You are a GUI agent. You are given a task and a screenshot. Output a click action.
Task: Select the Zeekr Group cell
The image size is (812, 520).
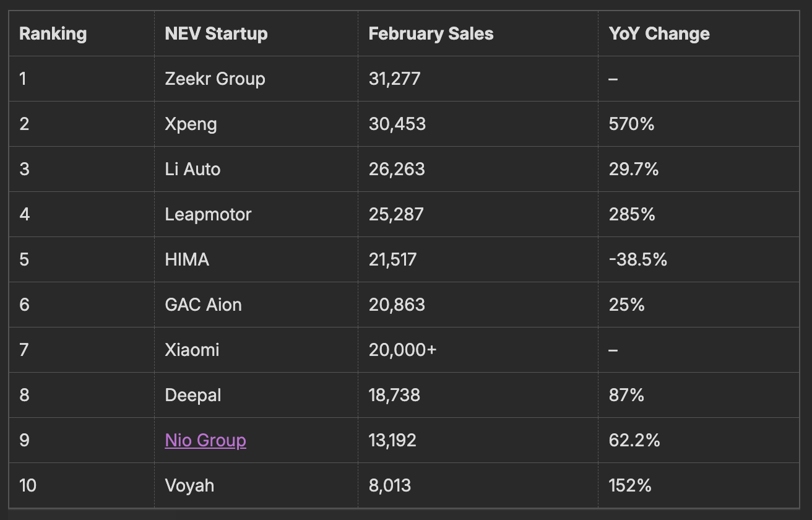click(215, 79)
